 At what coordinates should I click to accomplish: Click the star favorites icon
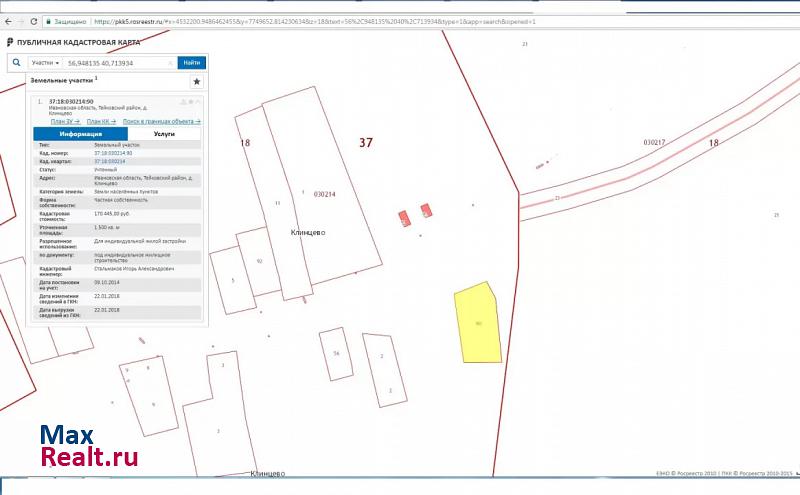point(196,81)
